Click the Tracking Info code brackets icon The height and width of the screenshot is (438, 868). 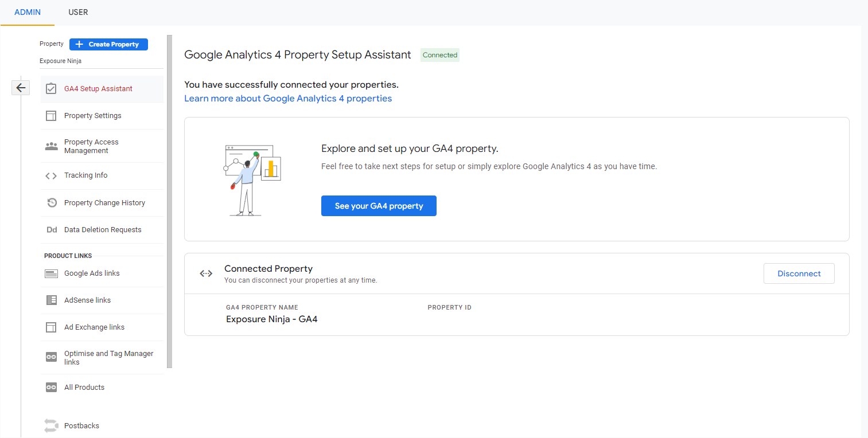point(51,175)
